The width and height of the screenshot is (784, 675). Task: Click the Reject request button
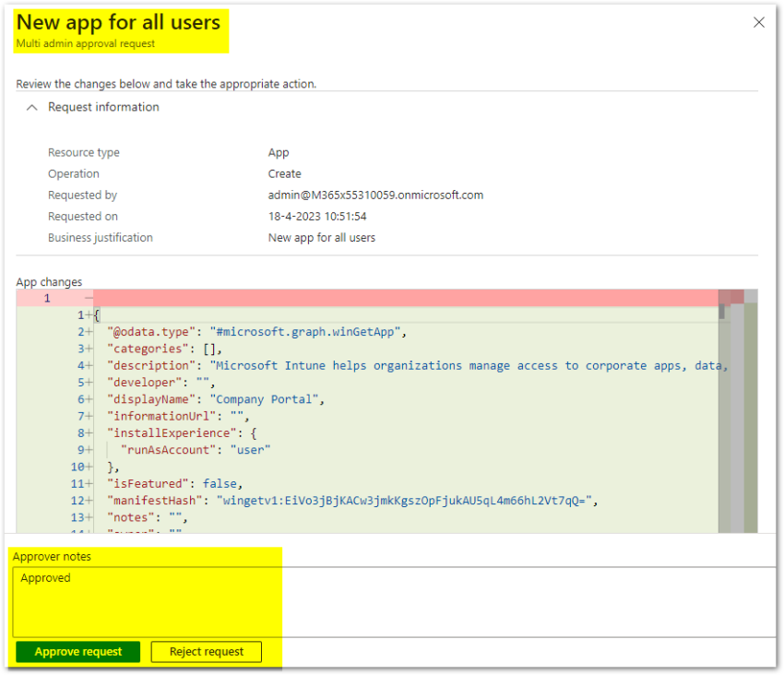pyautogui.click(x=206, y=652)
